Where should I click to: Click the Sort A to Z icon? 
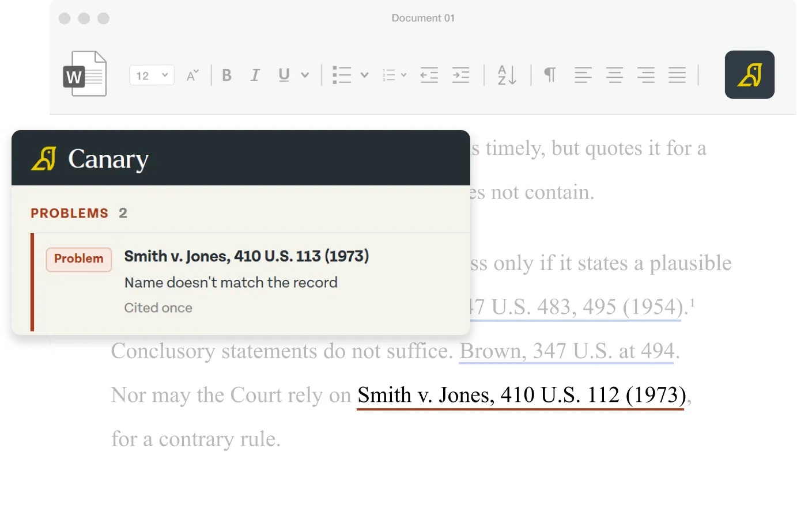[507, 75]
